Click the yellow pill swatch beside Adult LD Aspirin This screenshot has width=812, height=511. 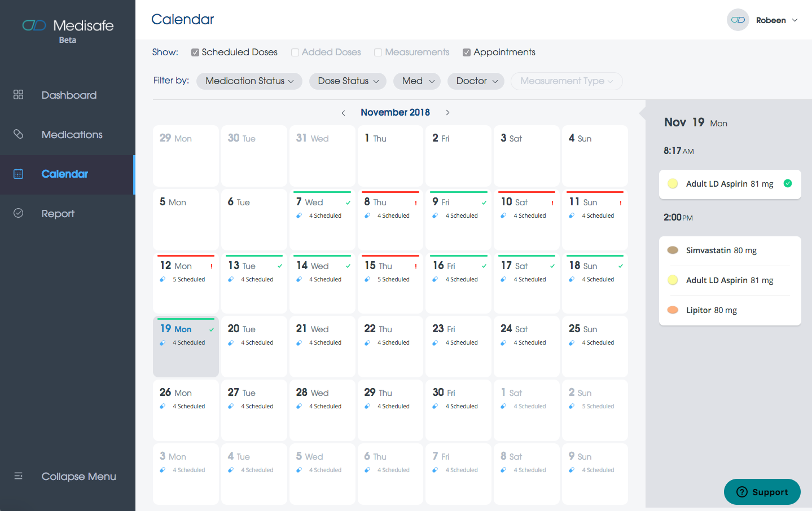tap(672, 183)
